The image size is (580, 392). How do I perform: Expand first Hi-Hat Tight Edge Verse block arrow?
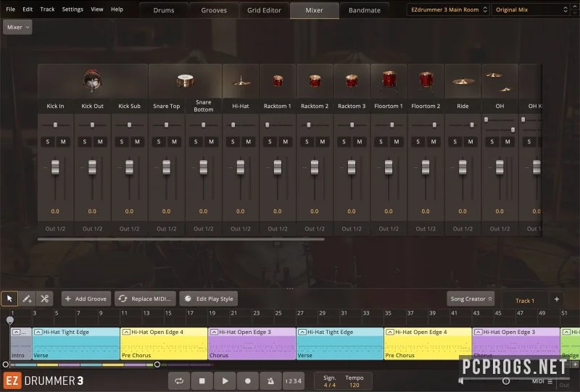[38, 332]
